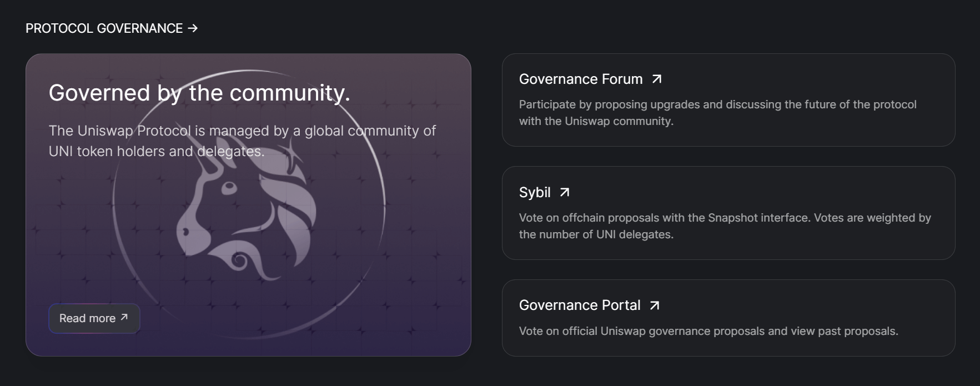Click the 'Governed by the community.' heading
The image size is (980, 386).
click(199, 93)
